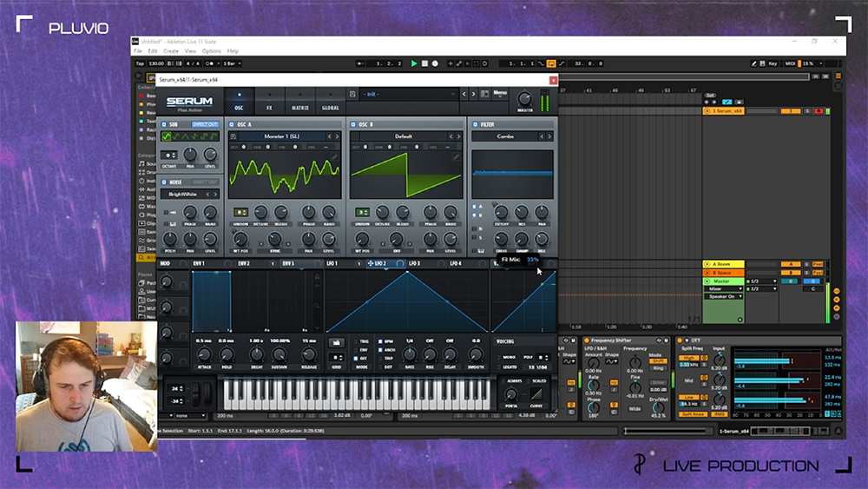The height and width of the screenshot is (489, 868).
Task: Click Serum's MASTER volume knob
Action: (x=524, y=99)
